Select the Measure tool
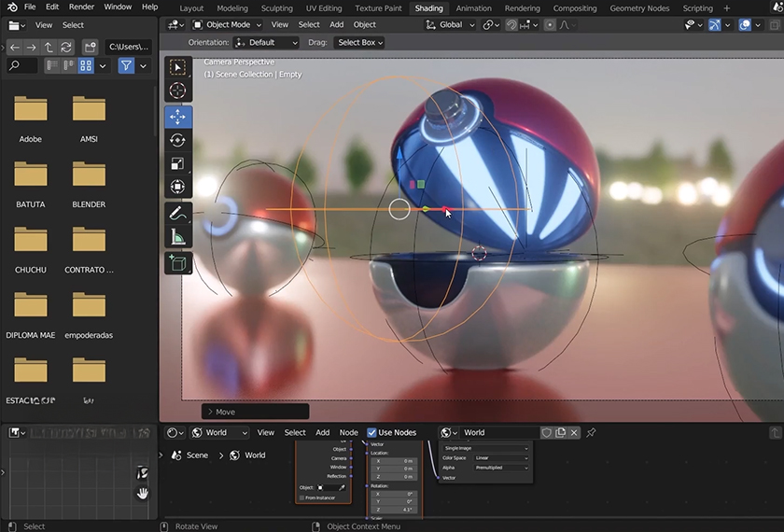Image resolution: width=784 pixels, height=532 pixels. coord(178,238)
